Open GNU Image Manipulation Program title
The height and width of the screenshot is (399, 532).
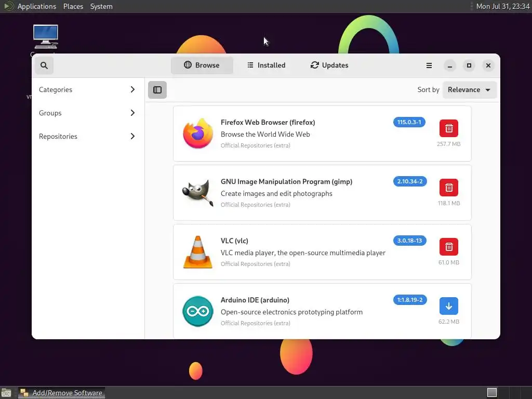point(286,181)
